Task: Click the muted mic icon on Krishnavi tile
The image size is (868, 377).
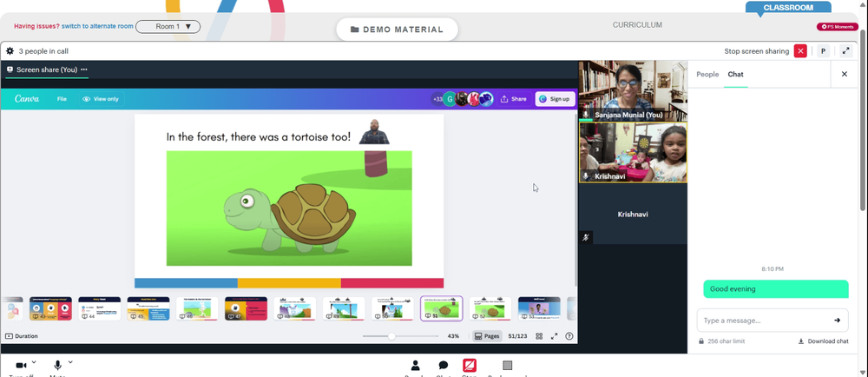Action: (586, 237)
